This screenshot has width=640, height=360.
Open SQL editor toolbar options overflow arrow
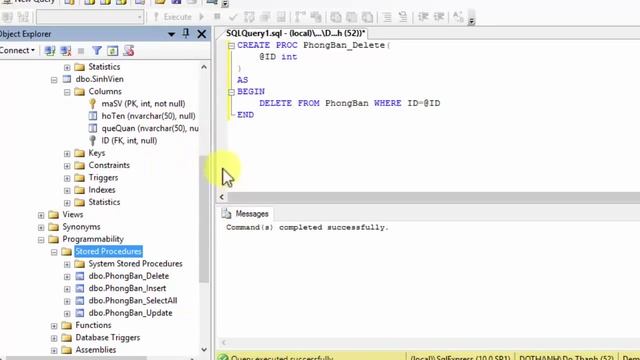click(471, 21)
